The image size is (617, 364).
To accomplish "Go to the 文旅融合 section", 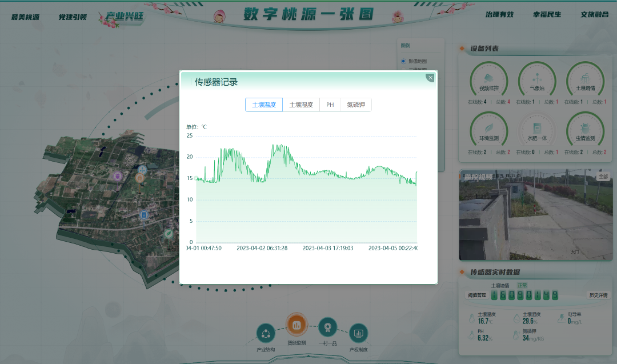I will (595, 14).
